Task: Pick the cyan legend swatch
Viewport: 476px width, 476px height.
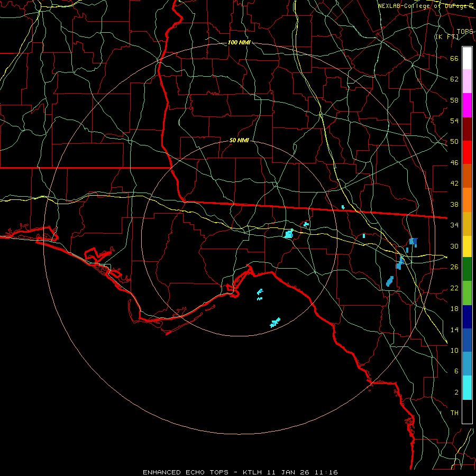Action: (x=467, y=388)
